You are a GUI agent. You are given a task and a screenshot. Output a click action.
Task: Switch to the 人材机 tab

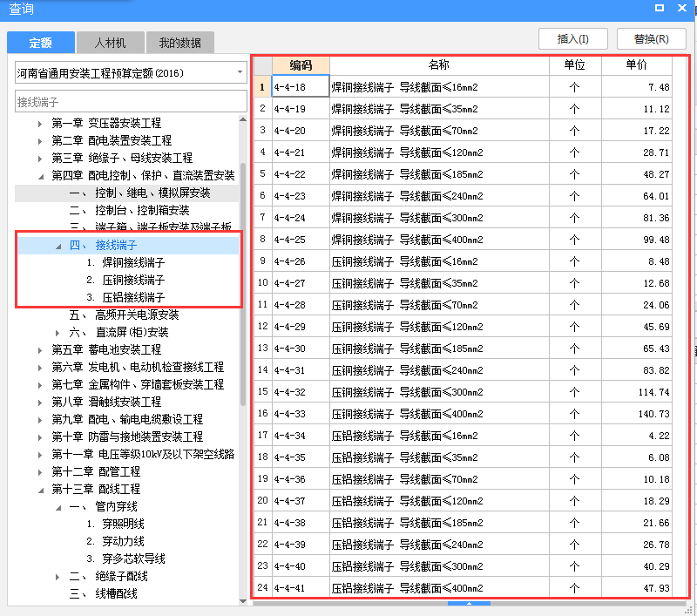tap(111, 43)
